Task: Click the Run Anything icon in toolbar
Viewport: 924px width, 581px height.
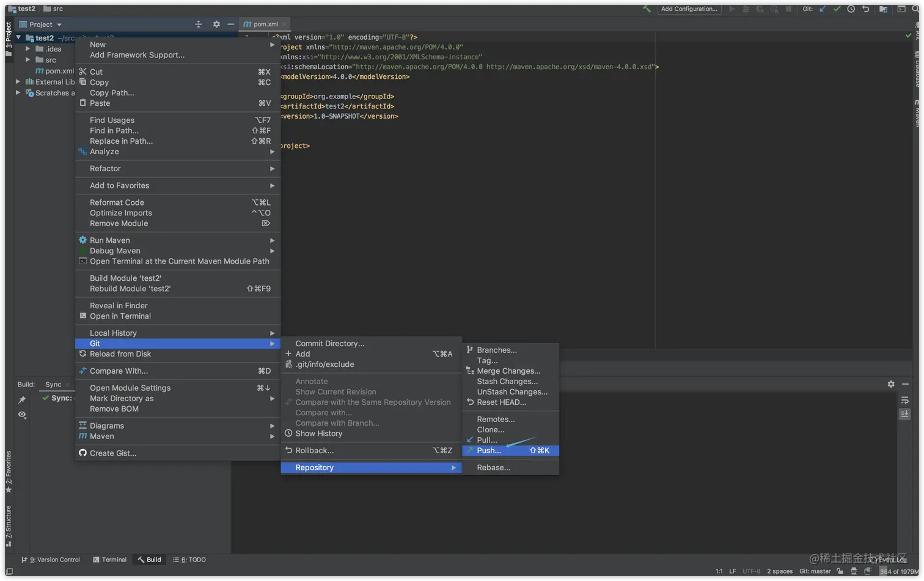Action: [901, 9]
